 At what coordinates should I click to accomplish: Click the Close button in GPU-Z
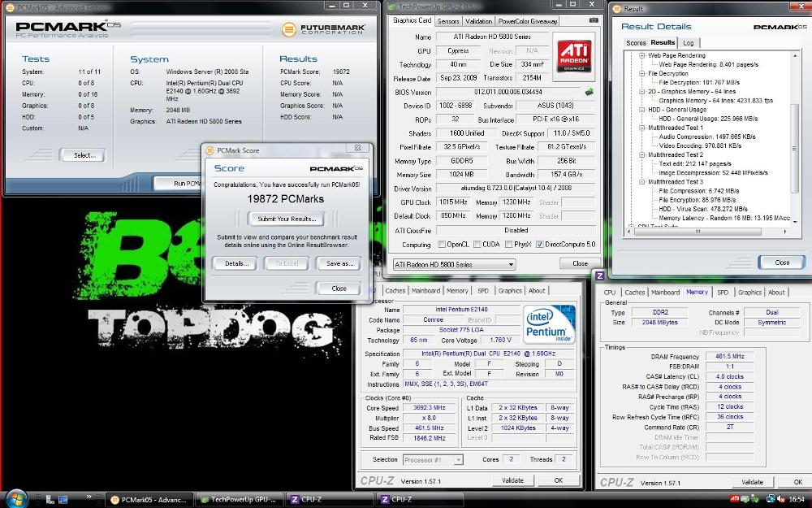(x=580, y=263)
